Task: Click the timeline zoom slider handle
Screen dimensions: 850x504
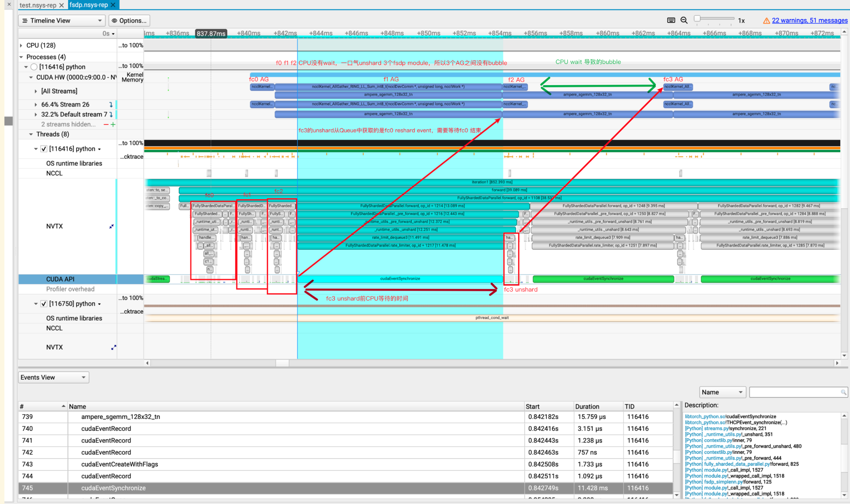Action: pyautogui.click(x=697, y=19)
